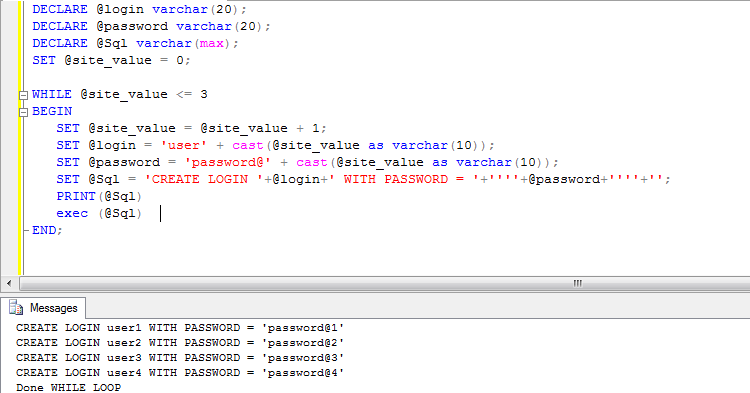Click the 'cast' function in the @password line
This screenshot has height=393, width=750.
[x=312, y=163]
